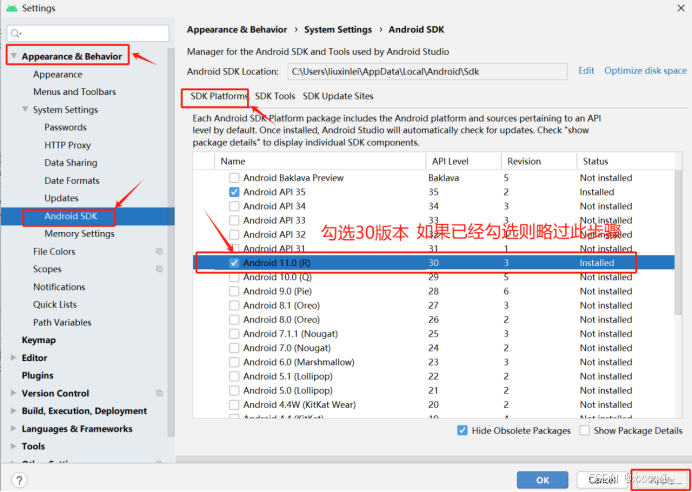
Task: Tick the Android API 33 checkbox
Action: coord(234,220)
